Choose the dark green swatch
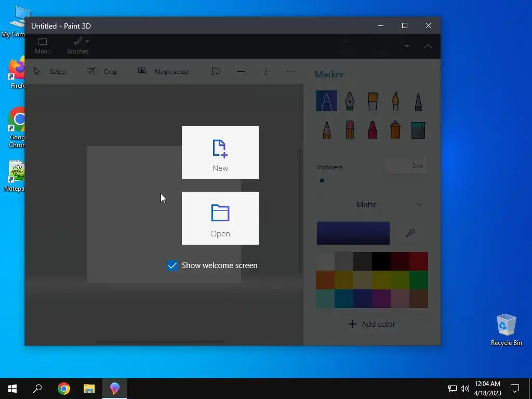 click(x=419, y=280)
